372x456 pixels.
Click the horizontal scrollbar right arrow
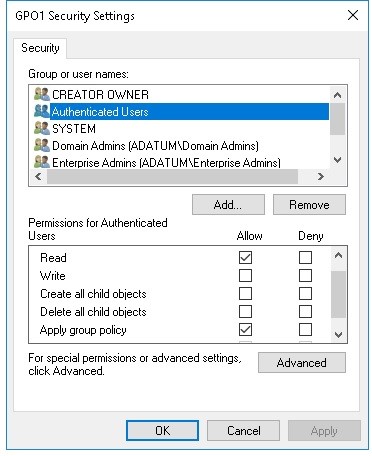pos(321,176)
